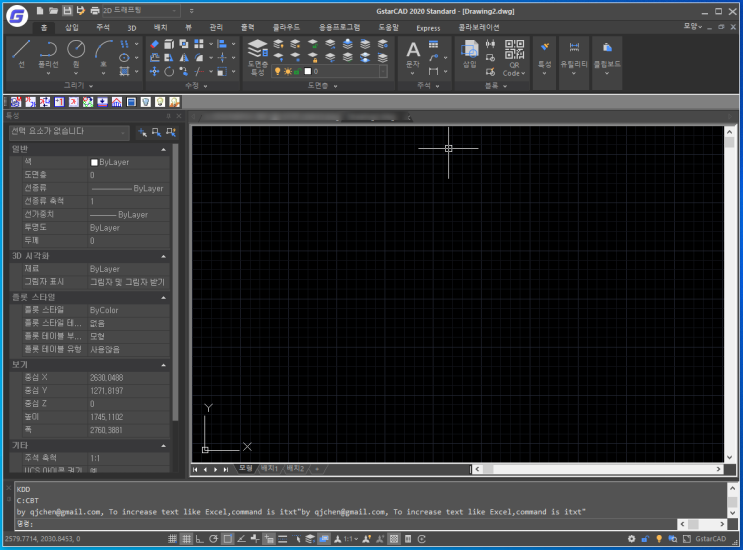743x550 pixels.
Task: Select the Line drawing tool
Action: tap(21, 53)
